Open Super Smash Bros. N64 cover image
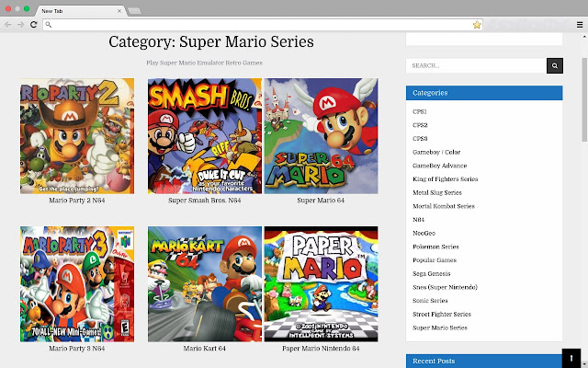 click(x=205, y=136)
